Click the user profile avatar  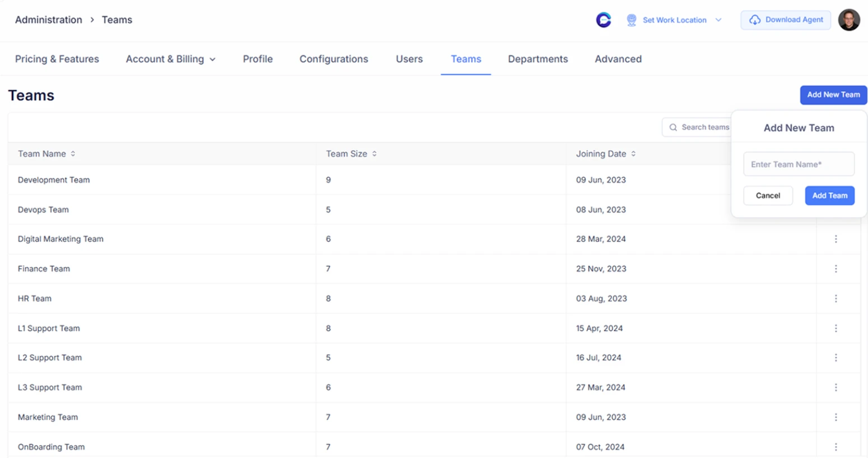(x=848, y=20)
